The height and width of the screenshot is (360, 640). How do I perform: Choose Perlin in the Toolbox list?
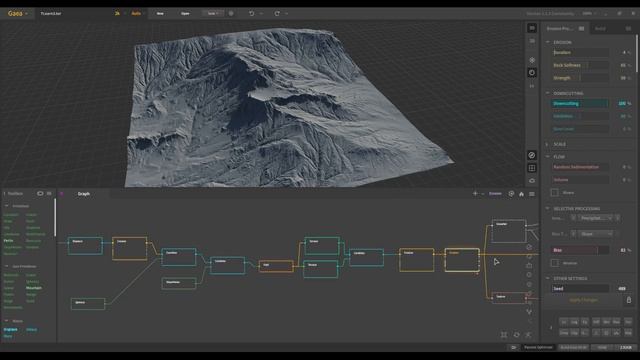tap(8, 241)
